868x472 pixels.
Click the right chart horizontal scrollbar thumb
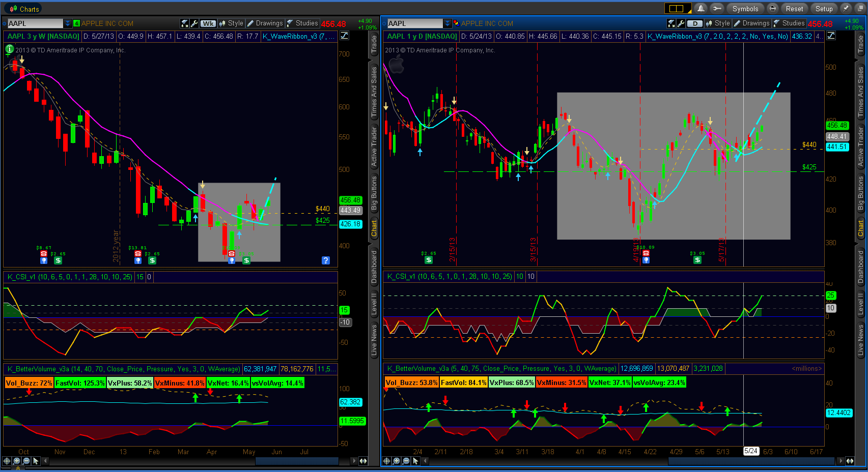click(752, 461)
